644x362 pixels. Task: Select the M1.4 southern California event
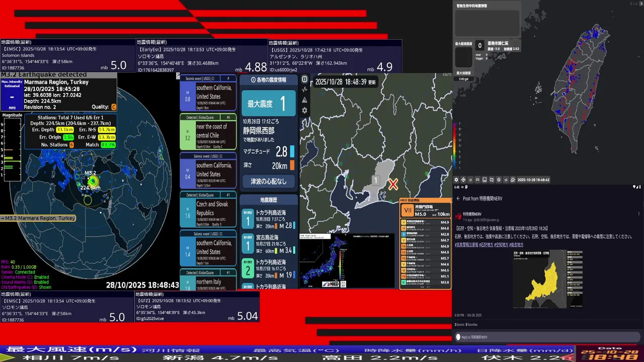(x=208, y=248)
